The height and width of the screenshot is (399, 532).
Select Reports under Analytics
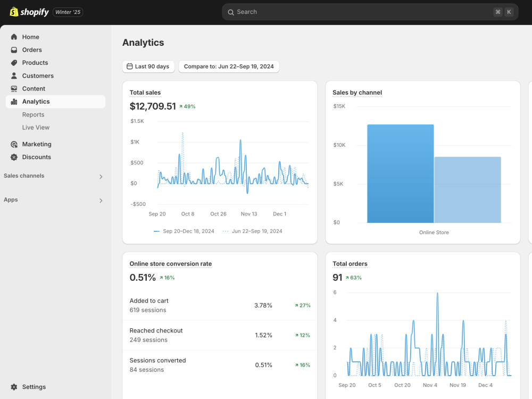point(33,115)
